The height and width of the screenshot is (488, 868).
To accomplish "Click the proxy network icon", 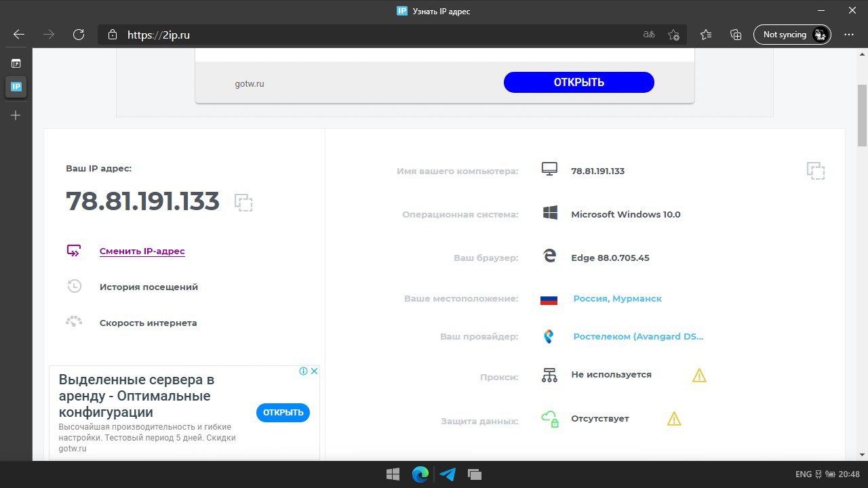I will click(x=549, y=375).
